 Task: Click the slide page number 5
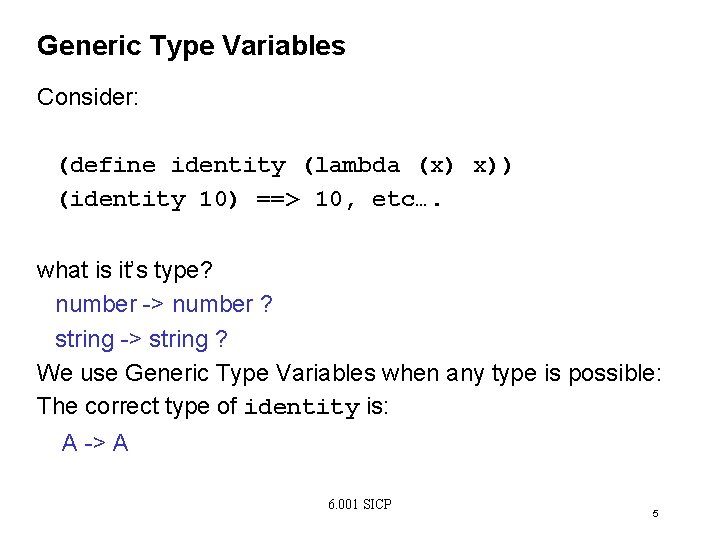(x=655, y=513)
